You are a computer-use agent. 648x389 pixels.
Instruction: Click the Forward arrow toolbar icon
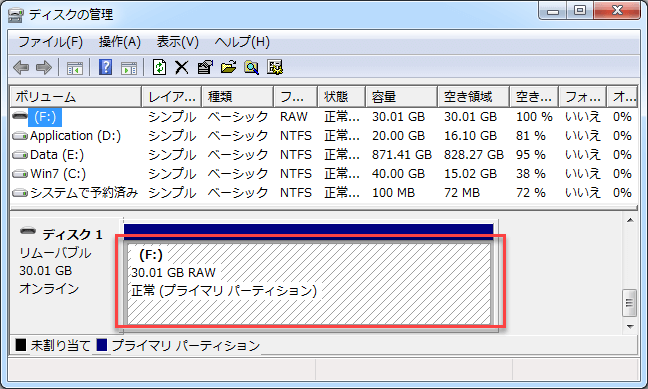click(x=44, y=67)
